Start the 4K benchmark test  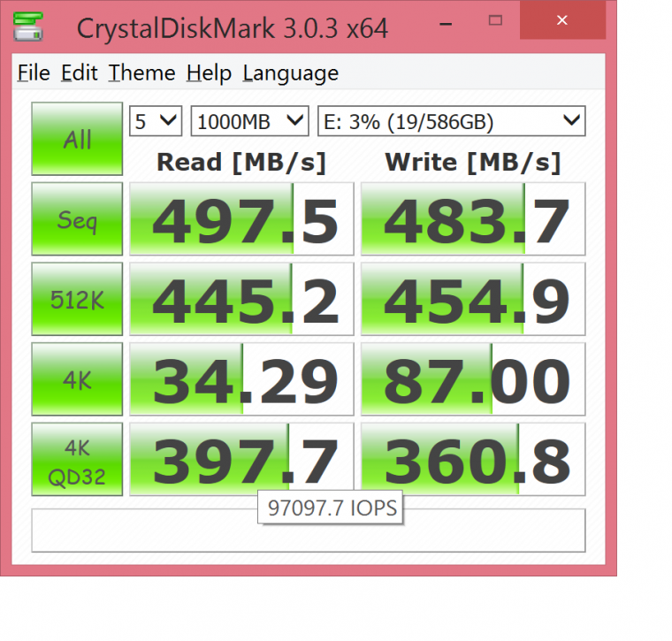coord(77,379)
